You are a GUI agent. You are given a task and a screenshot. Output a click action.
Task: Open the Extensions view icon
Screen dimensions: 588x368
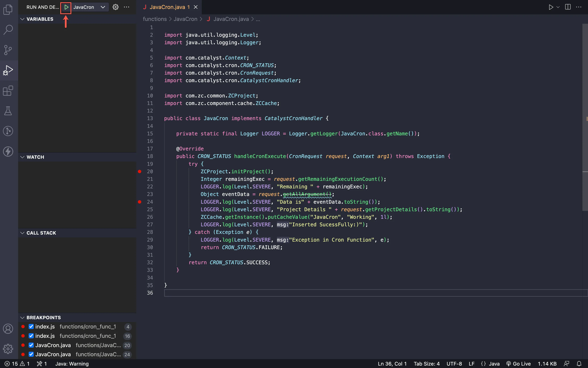click(x=8, y=91)
